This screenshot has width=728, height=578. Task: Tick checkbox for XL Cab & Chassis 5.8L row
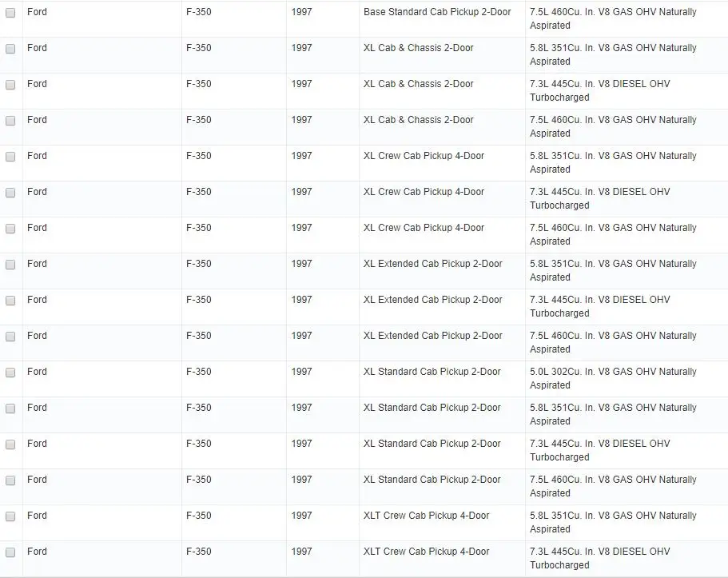click(10, 49)
